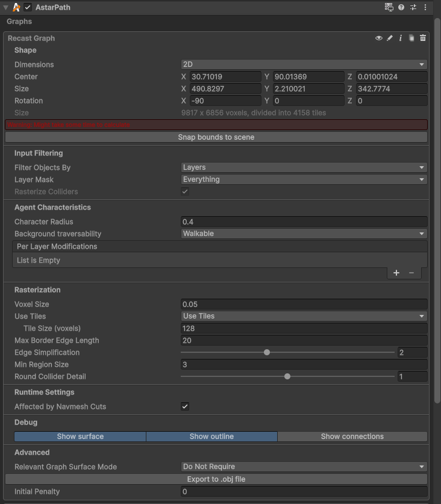
Task: Open the graph info icon
Action: point(401,38)
